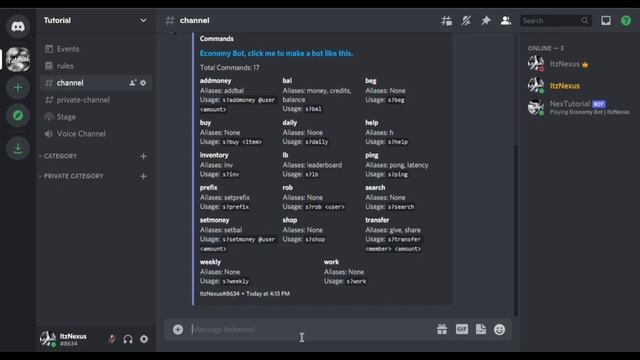Click the s?weekly usage code
Image resolution: width=640 pixels, height=360 pixels.
(236, 281)
